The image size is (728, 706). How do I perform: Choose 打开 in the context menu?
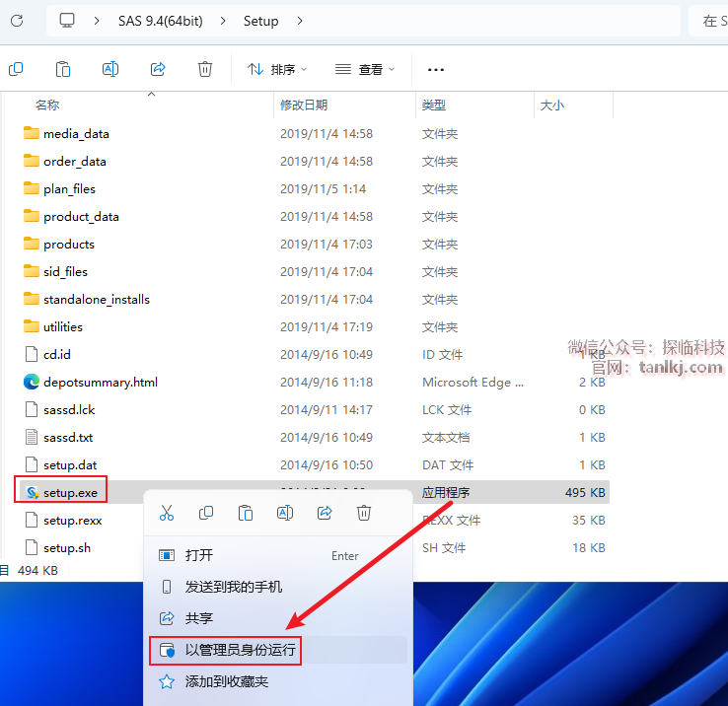[x=278, y=555]
